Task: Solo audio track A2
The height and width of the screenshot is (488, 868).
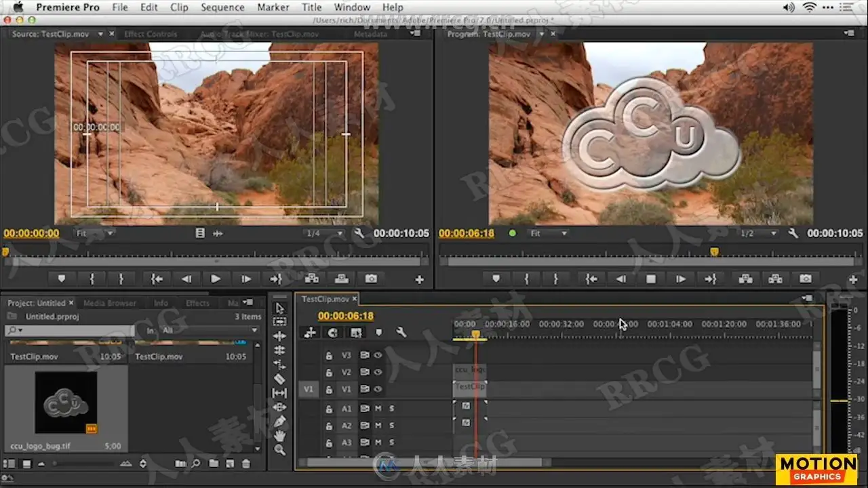Action: coord(391,426)
